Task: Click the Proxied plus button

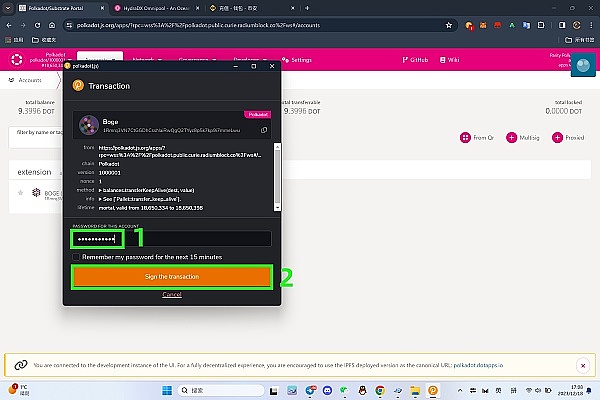Action: click(555, 138)
